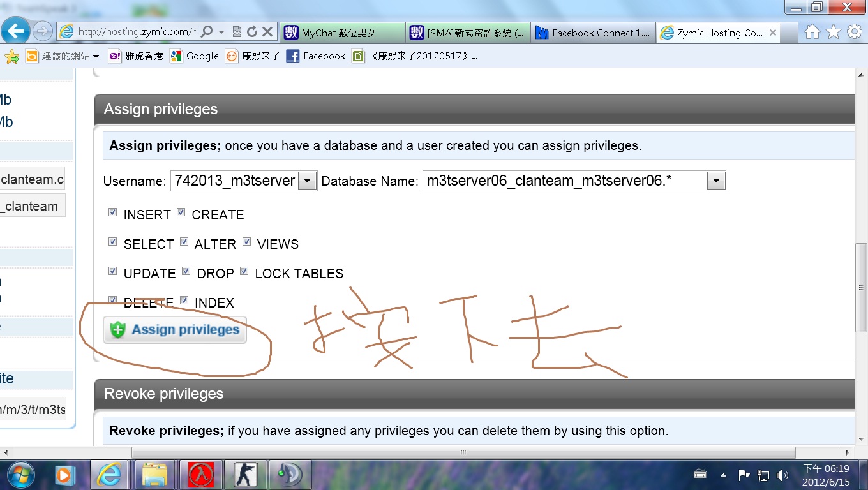The height and width of the screenshot is (490, 868).
Task: Click the sidebar field ending in _clanteam
Action: coord(32,206)
